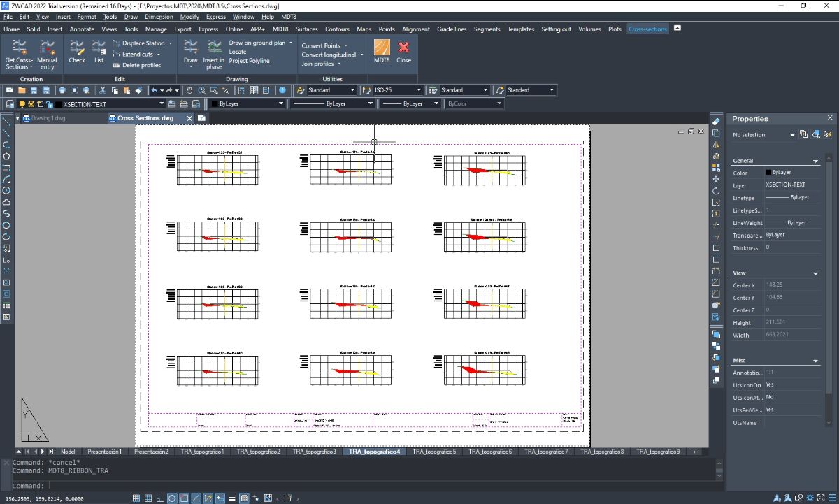Open the cross-section List tool
The width and height of the screenshot is (839, 504).
(99, 52)
